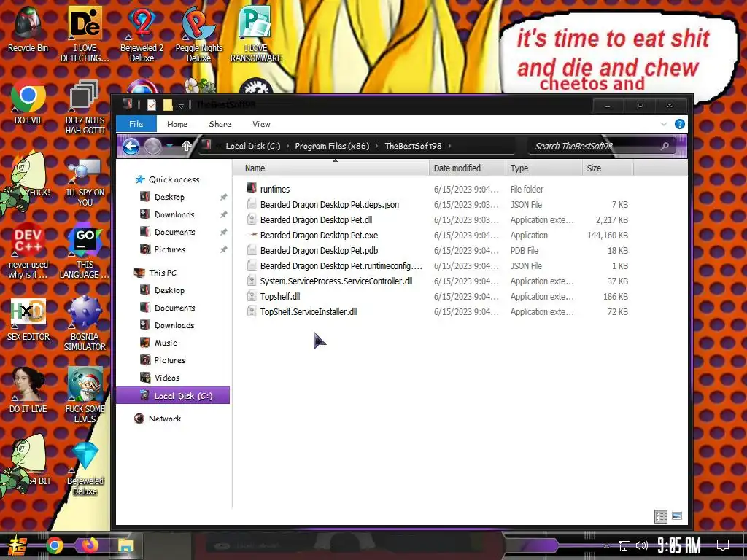The height and width of the screenshot is (560, 747).
Task: Open 'I LOVE RANSOMWARE' desktop shortcut
Action: [x=256, y=34]
